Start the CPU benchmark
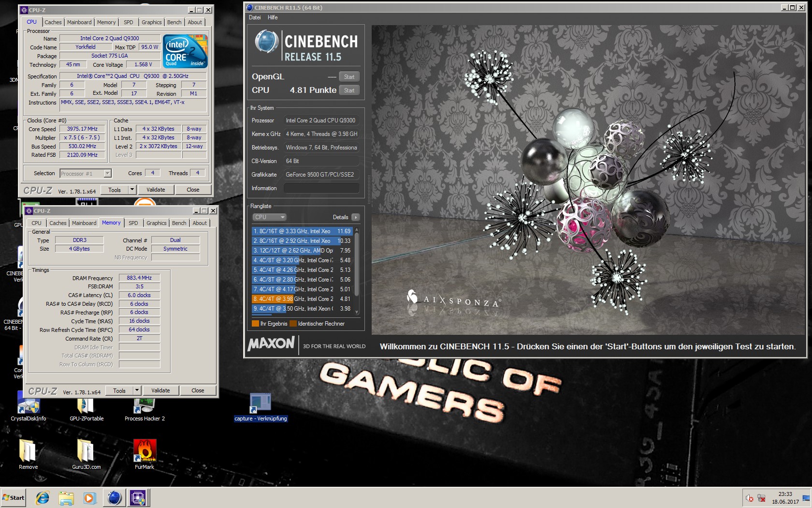The height and width of the screenshot is (508, 812). 349,90
